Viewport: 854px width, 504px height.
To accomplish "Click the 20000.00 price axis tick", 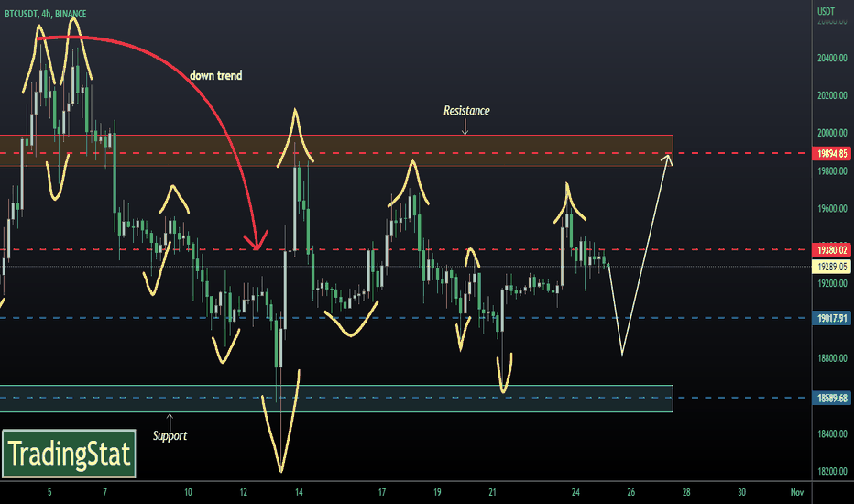I will click(x=832, y=133).
